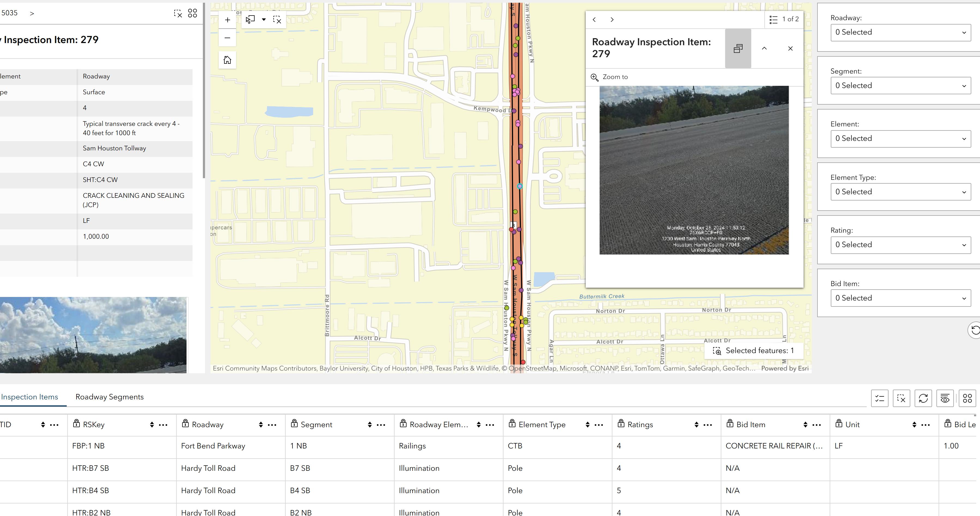Viewport: 980px width, 516px height.
Task: Open the Bid Item filter dropdown
Action: pyautogui.click(x=900, y=298)
